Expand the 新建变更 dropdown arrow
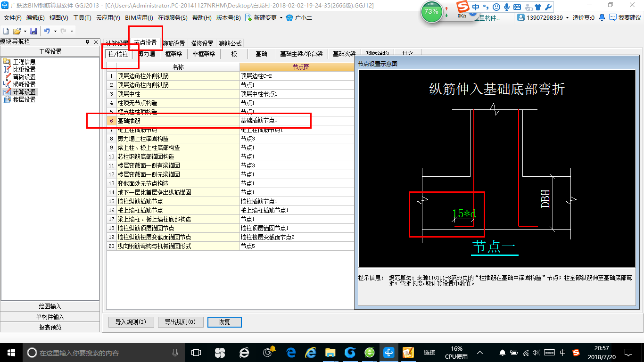 coord(281,18)
